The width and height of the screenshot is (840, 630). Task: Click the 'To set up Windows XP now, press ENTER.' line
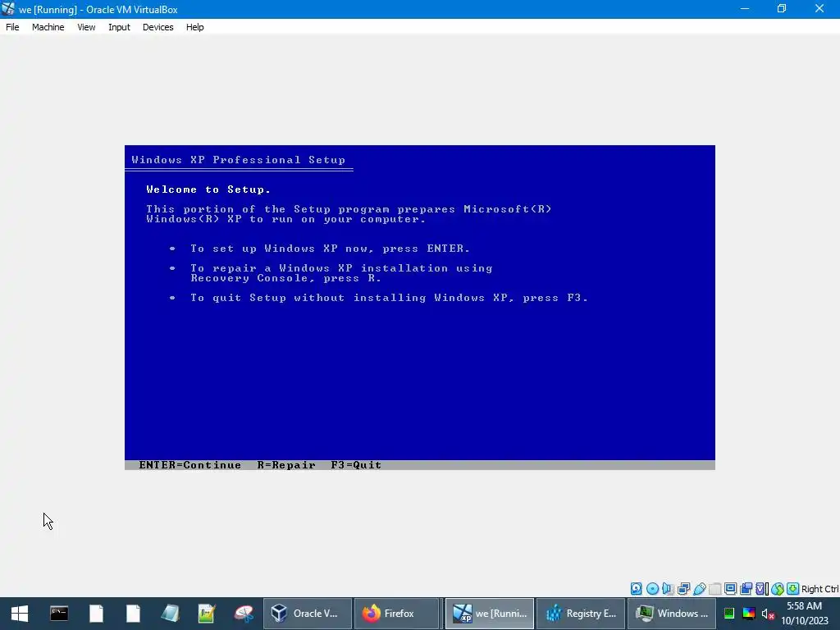[330, 249]
